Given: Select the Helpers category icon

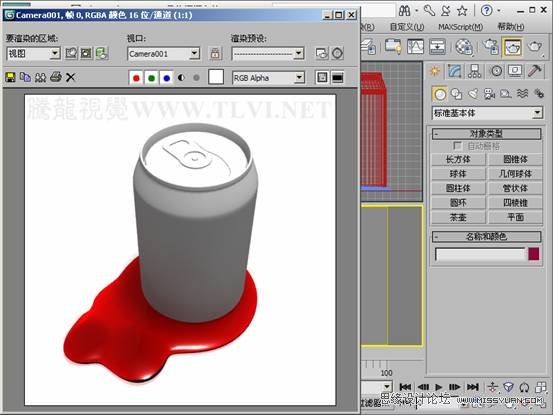Looking at the screenshot, I should (506, 94).
